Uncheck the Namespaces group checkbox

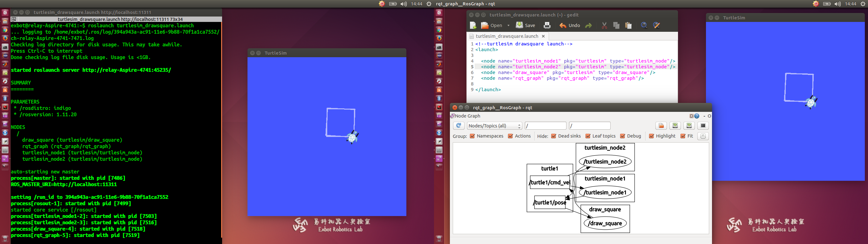coord(472,136)
